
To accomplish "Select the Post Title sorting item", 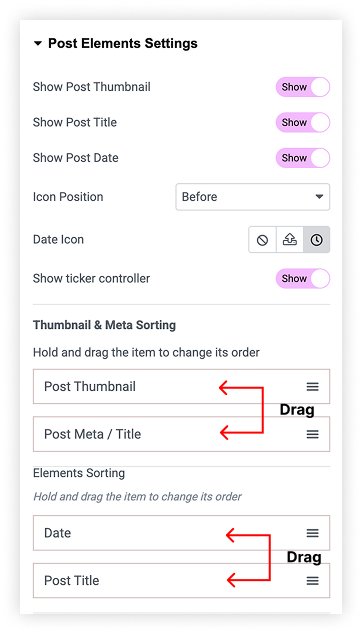I will pyautogui.click(x=181, y=581).
